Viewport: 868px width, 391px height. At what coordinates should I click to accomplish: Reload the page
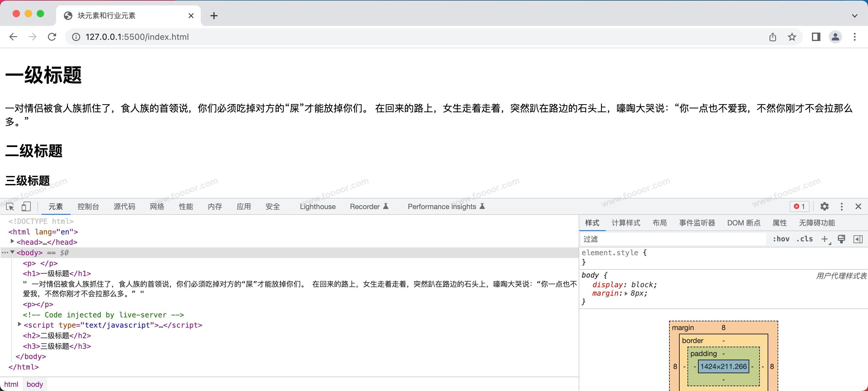pyautogui.click(x=52, y=37)
